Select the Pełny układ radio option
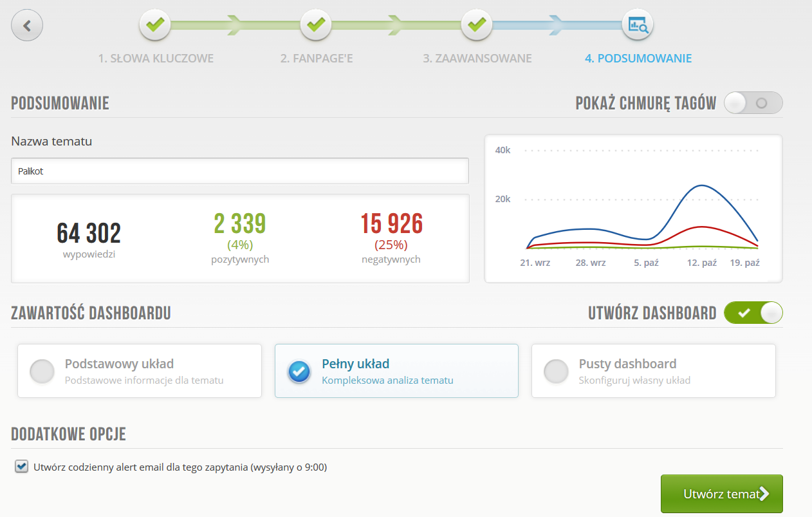The width and height of the screenshot is (812, 517). click(x=299, y=371)
